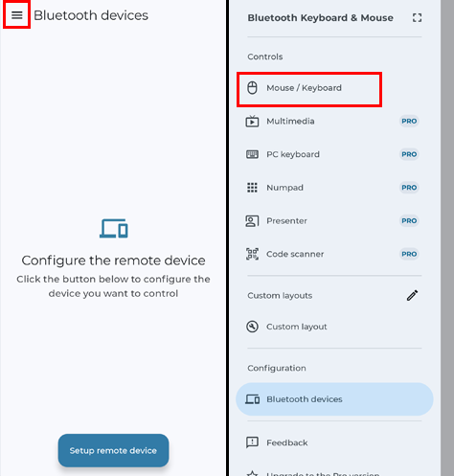Click the Feedback speech bubble icon
The height and width of the screenshot is (476, 454).
252,442
